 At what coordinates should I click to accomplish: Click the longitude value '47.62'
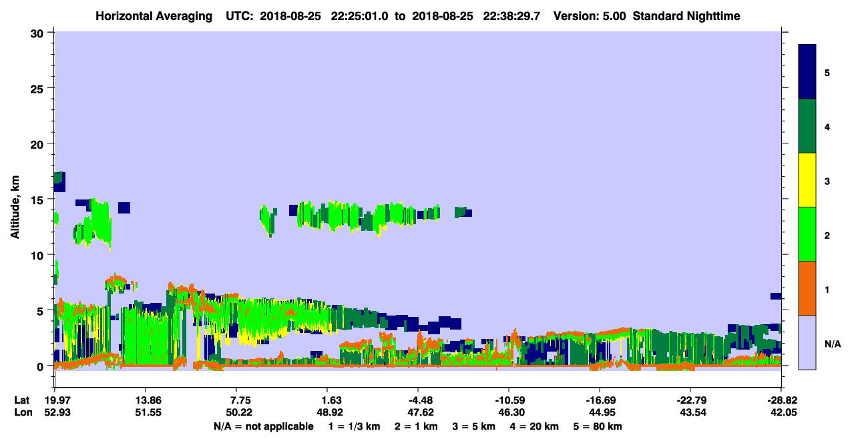click(x=422, y=413)
